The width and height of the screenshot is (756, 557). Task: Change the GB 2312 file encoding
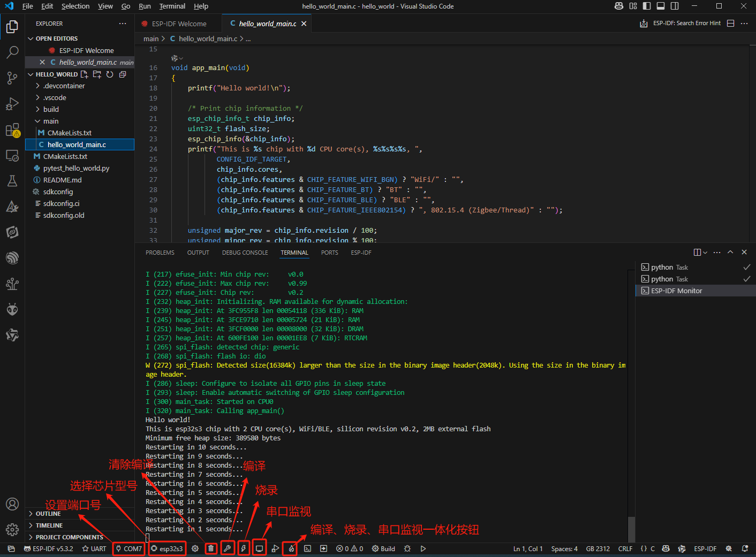coord(598,548)
